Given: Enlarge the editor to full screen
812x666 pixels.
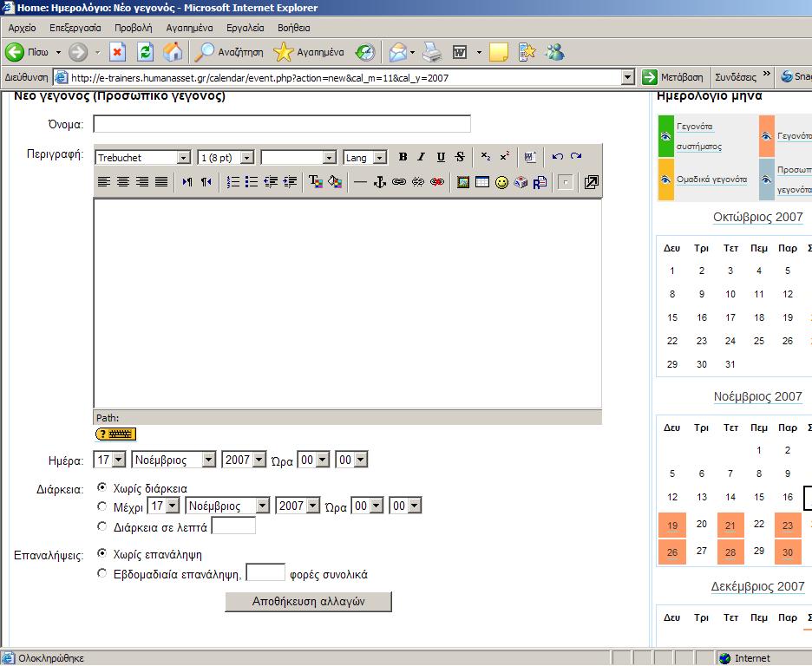Looking at the screenshot, I should coord(591,181).
